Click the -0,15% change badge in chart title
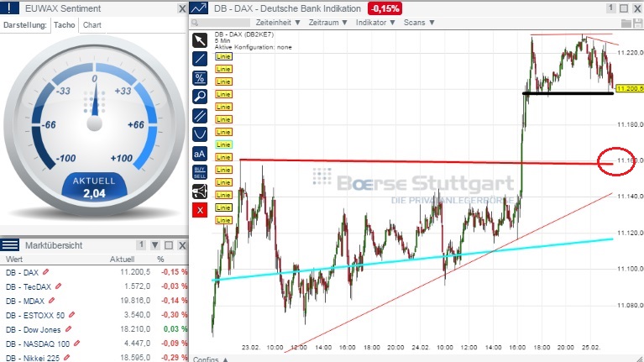Image resolution: width=644 pixels, height=362 pixels. click(385, 8)
